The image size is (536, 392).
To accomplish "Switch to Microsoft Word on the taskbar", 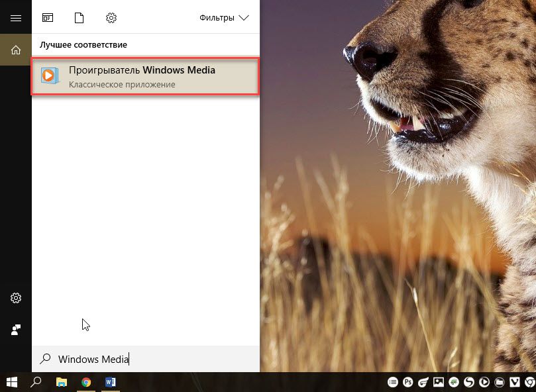I will [111, 382].
